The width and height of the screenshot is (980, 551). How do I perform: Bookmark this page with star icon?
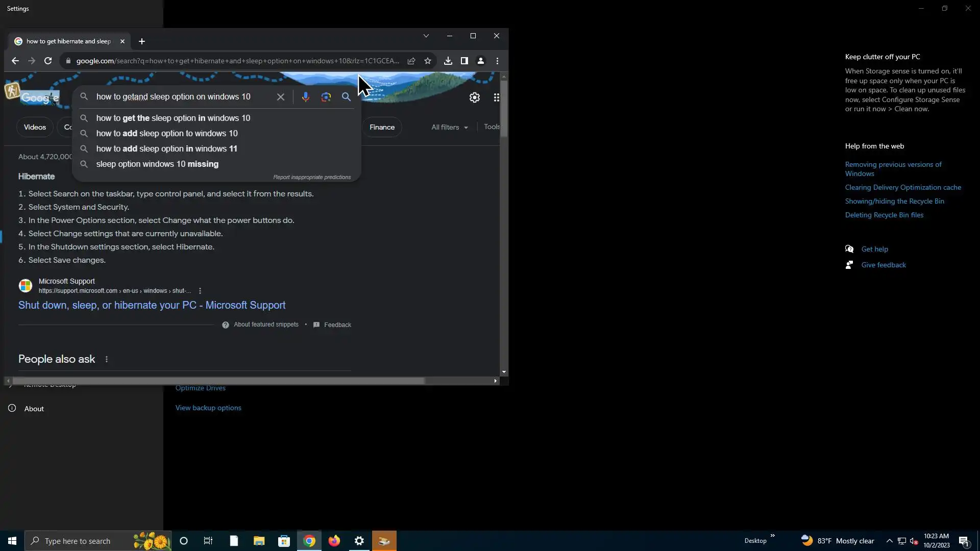pos(428,61)
